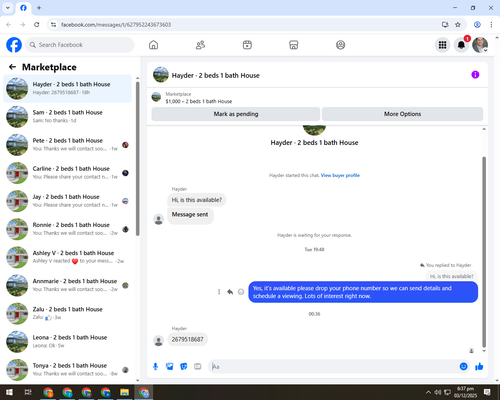Open the Leona conversation

67,342
